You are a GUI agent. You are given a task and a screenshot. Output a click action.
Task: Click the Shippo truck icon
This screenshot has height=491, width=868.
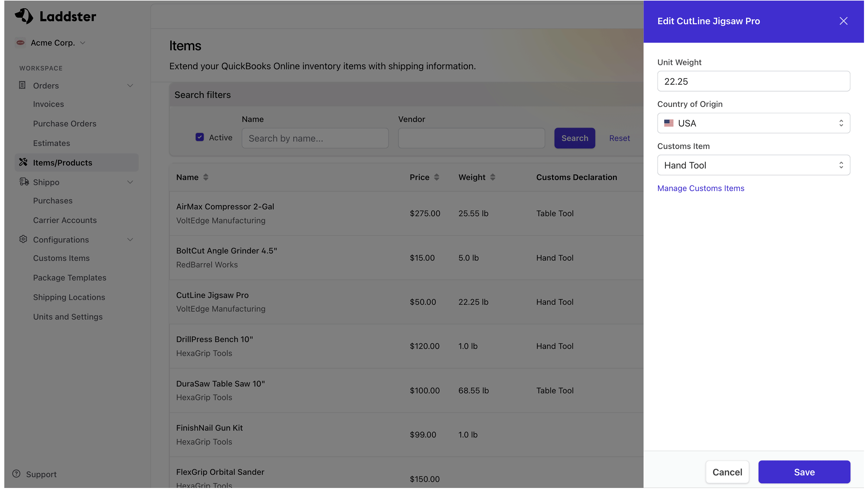pyautogui.click(x=24, y=182)
